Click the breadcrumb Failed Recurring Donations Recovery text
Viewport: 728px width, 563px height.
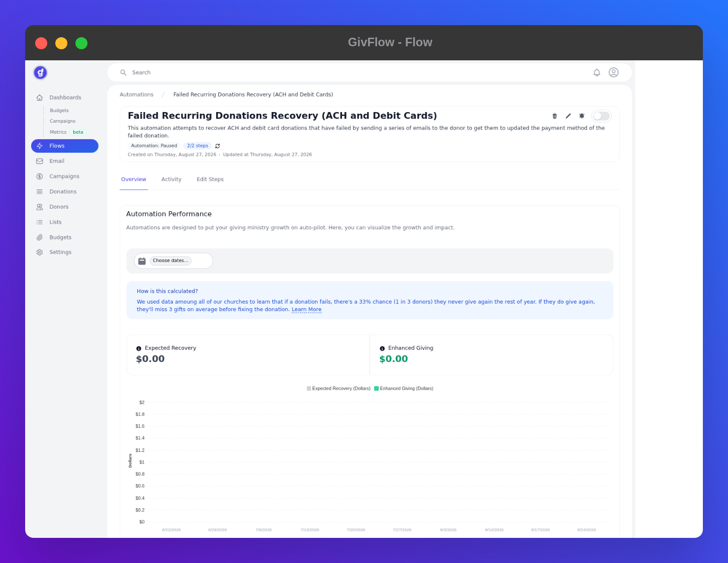point(253,95)
